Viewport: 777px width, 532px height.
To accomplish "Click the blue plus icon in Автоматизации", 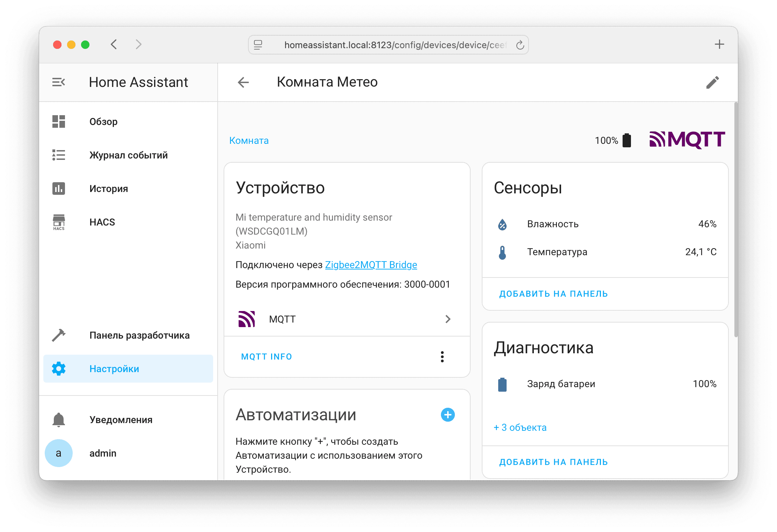I will click(x=448, y=415).
